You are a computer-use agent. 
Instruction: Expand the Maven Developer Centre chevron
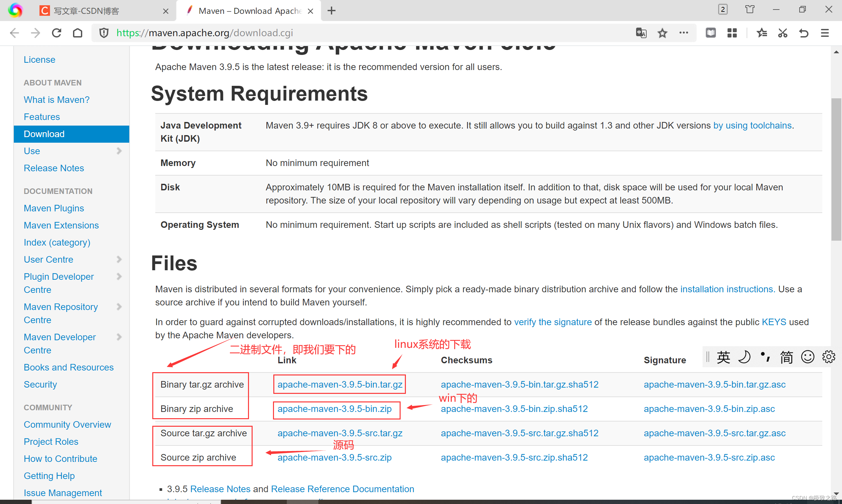click(x=119, y=337)
